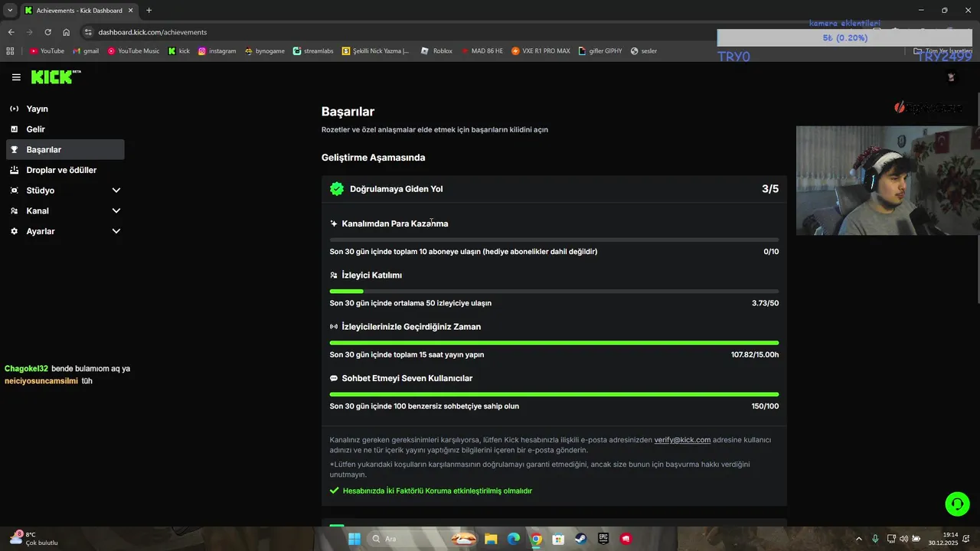Click the Droplar gift icon
980x551 pixels.
(x=15, y=170)
